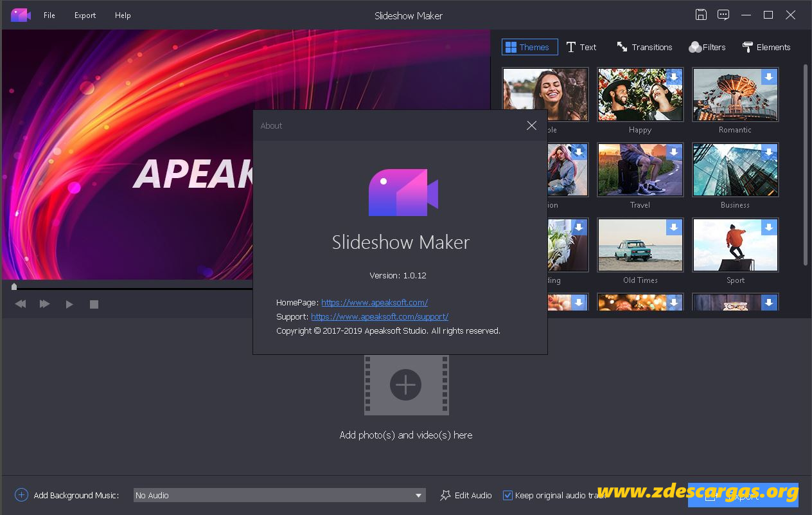812x515 pixels.
Task: Open the support page link
Action: click(x=380, y=316)
